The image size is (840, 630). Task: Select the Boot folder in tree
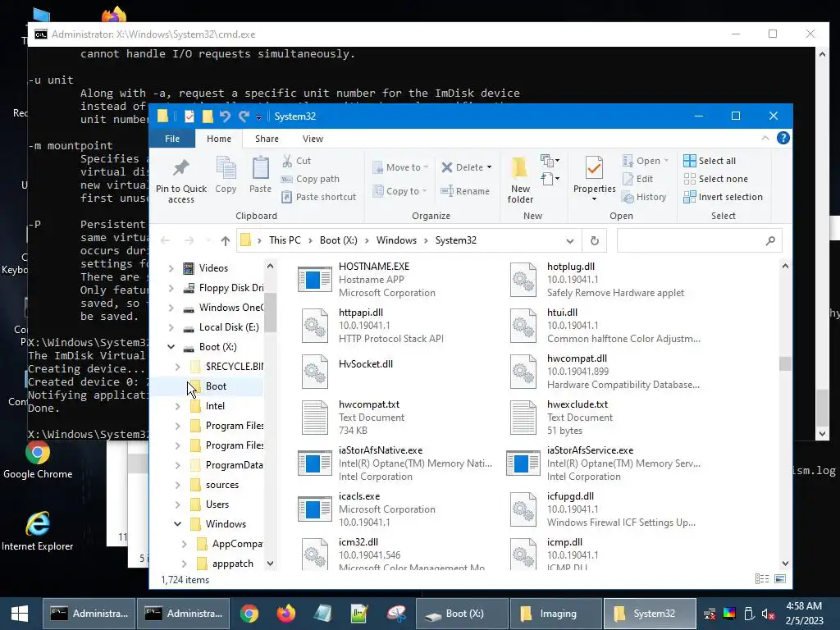pyautogui.click(x=216, y=386)
